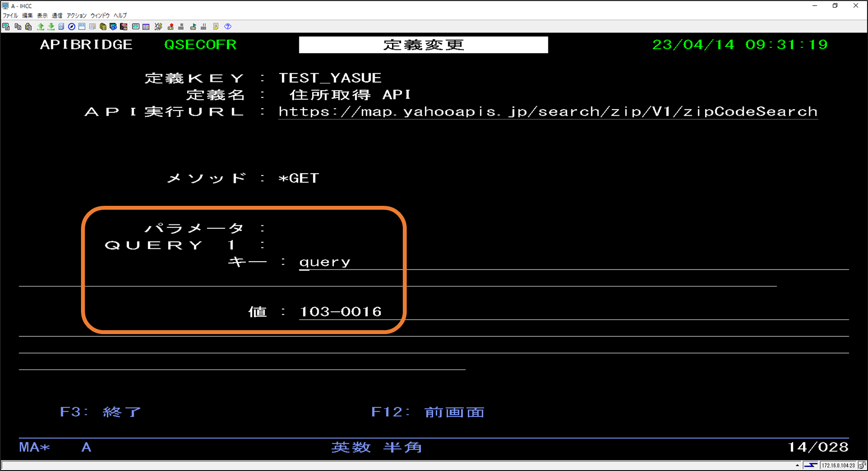Screen dimensions: 868x471
Task: Open the SQL data transfer tool
Action: (124, 27)
